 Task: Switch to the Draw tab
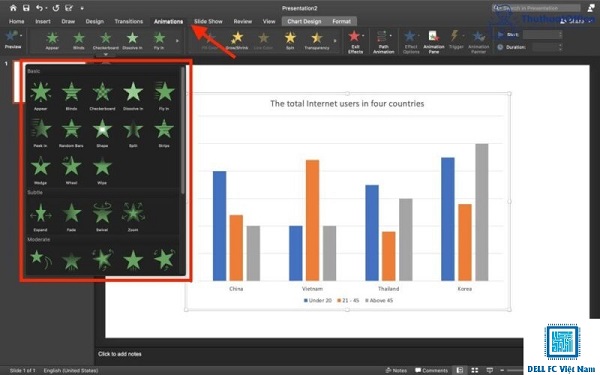[68, 21]
